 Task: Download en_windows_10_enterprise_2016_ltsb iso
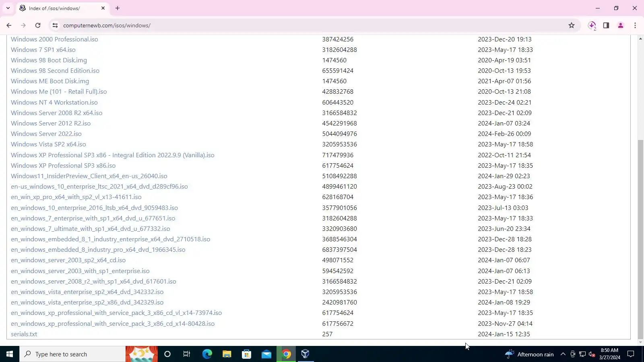pyautogui.click(x=94, y=208)
